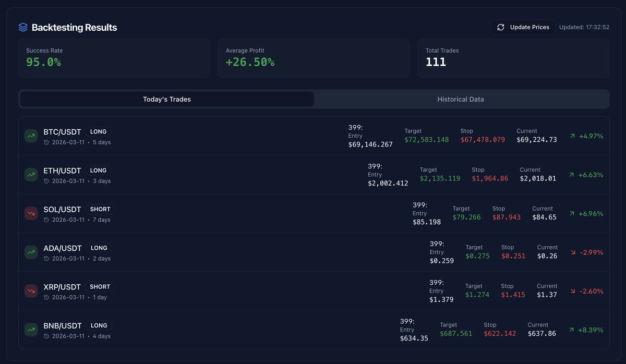Click the XRP/USDT pair name
The width and height of the screenshot is (626, 364).
pos(62,287)
